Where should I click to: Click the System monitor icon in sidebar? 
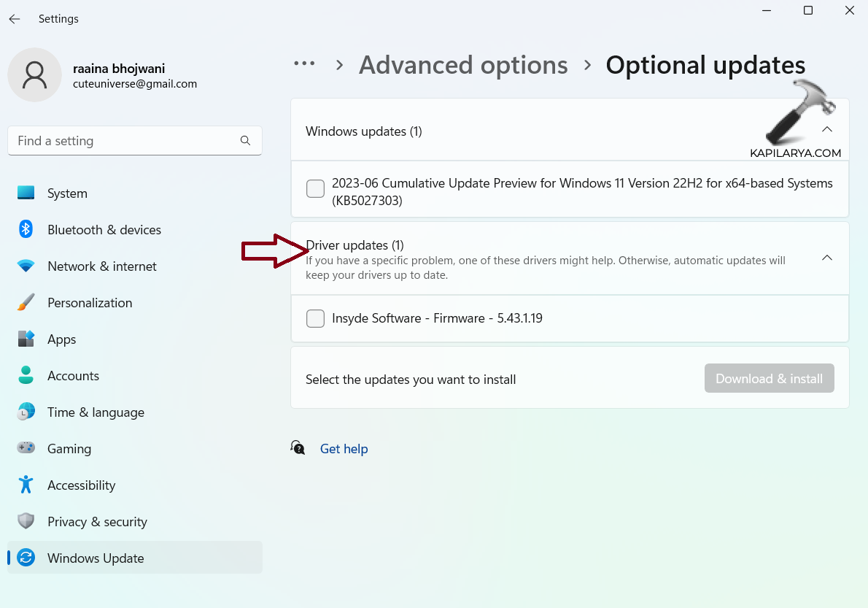pyautogui.click(x=26, y=193)
